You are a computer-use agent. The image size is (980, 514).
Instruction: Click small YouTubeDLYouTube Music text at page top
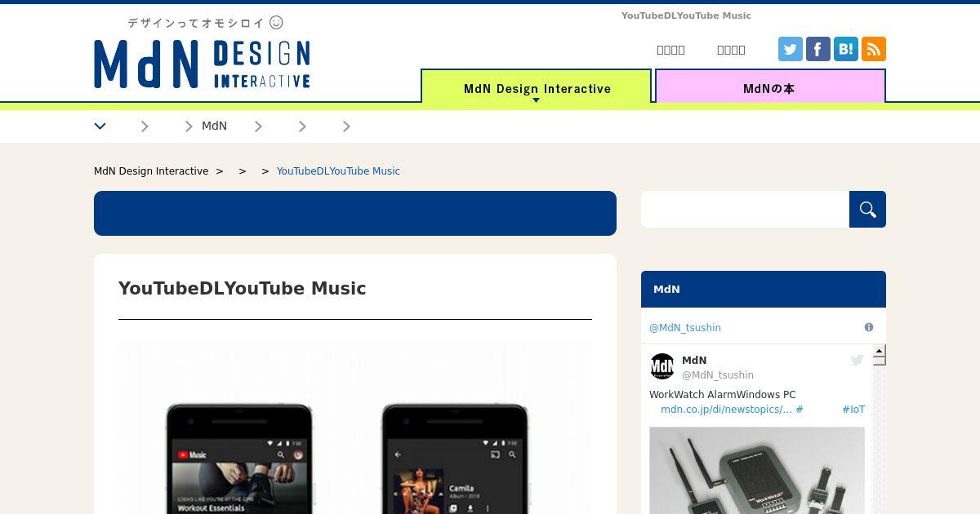click(x=686, y=16)
